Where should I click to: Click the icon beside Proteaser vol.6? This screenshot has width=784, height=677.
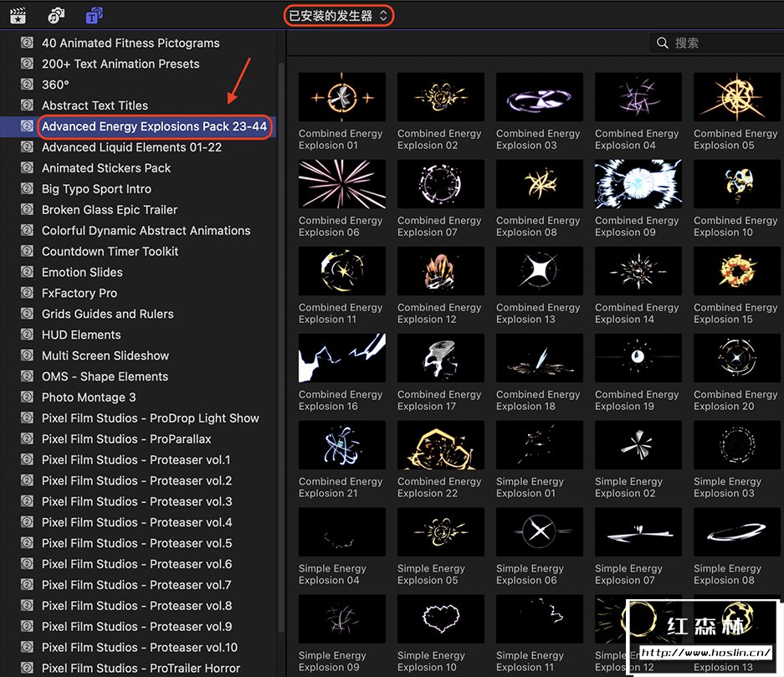click(27, 563)
